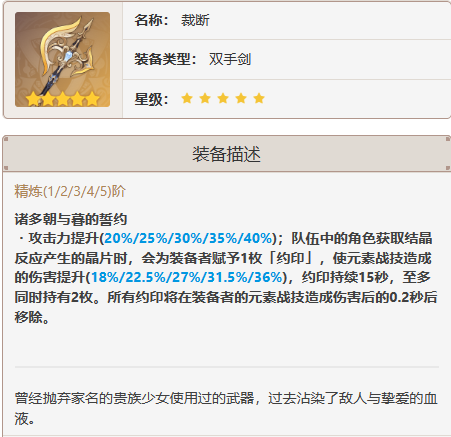Viewport: 451px width, 437px height.
Task: Click the 星级 label
Action: (152, 99)
